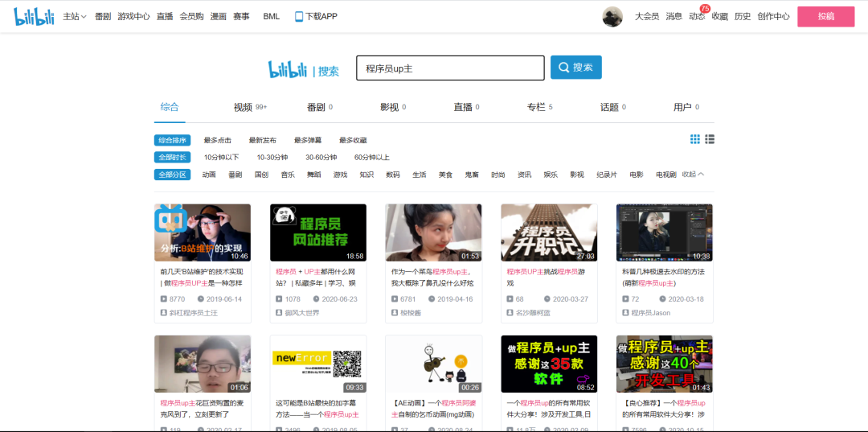Open the newError video thumbnail 09:33
868x432 pixels.
pyautogui.click(x=318, y=364)
